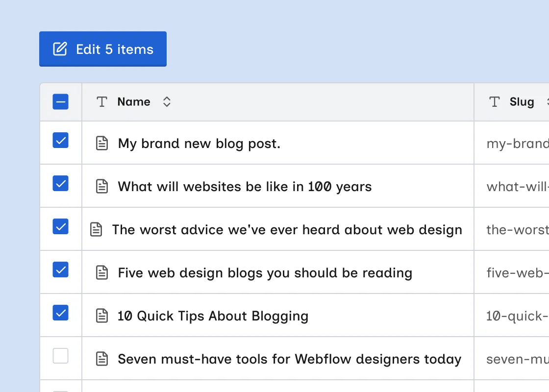Click document icon for worst advice post
The image size is (549, 392).
point(96,229)
